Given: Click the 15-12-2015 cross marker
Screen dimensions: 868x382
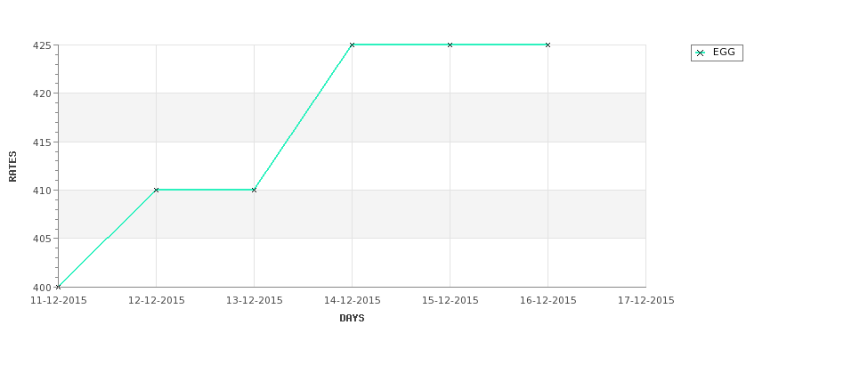Looking at the screenshot, I should click(x=450, y=45).
